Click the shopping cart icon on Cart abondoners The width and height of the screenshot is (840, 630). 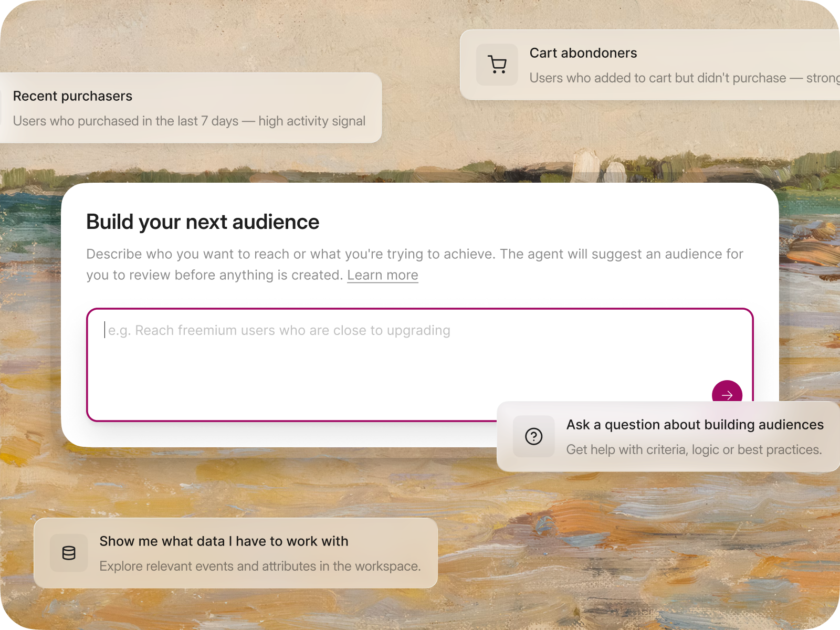point(497,65)
